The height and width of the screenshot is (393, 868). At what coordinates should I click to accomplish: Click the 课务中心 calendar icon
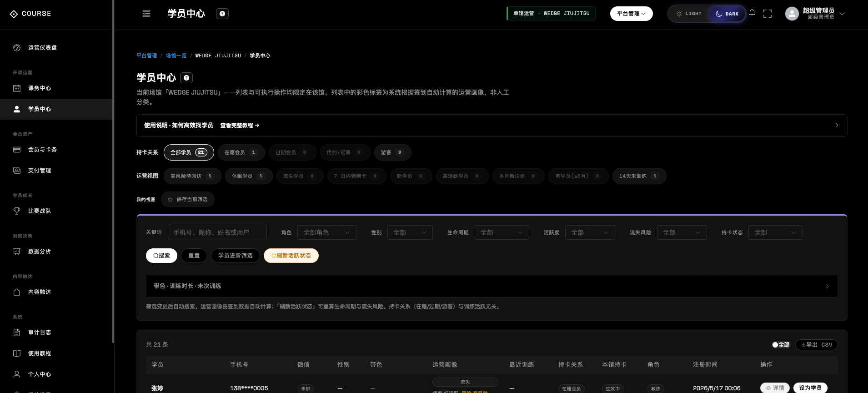pos(17,88)
